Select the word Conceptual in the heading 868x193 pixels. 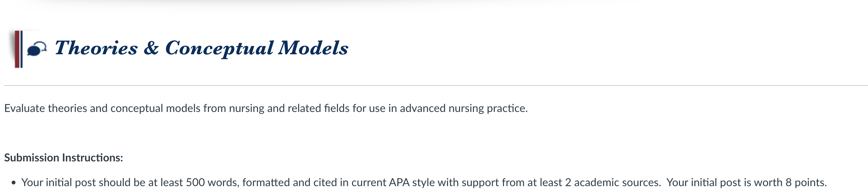(x=220, y=49)
